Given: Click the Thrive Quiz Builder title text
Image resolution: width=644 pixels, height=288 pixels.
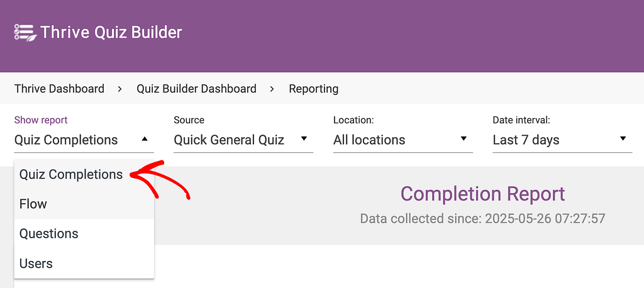Looking at the screenshot, I should tap(111, 32).
